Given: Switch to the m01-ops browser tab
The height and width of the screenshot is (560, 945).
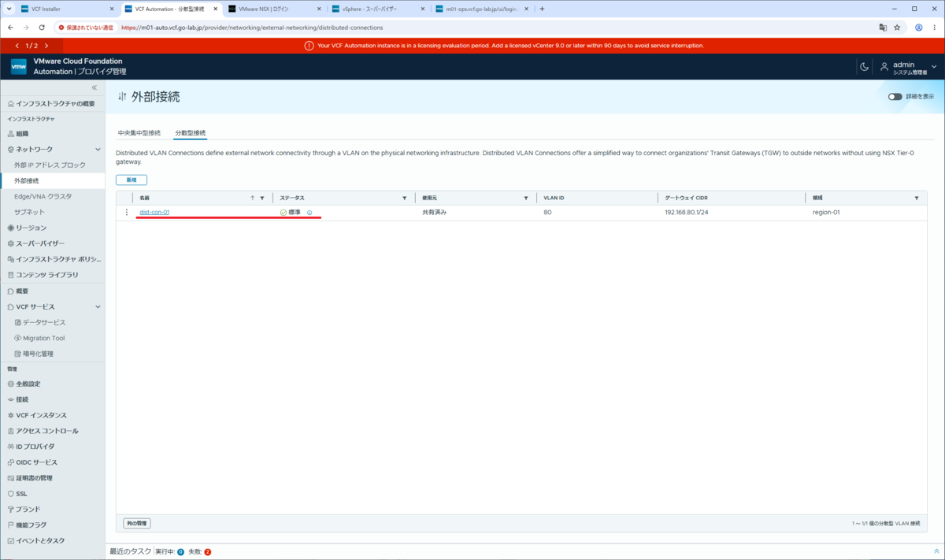Looking at the screenshot, I should [x=480, y=9].
